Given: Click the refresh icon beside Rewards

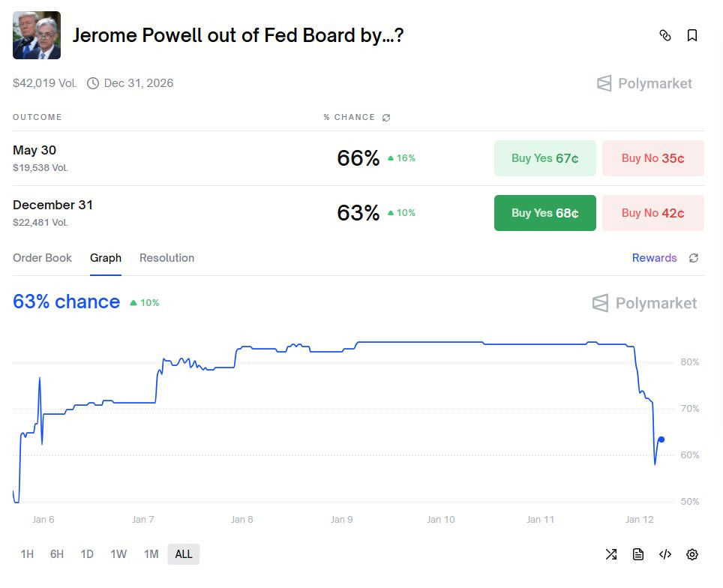Looking at the screenshot, I should click(x=694, y=258).
